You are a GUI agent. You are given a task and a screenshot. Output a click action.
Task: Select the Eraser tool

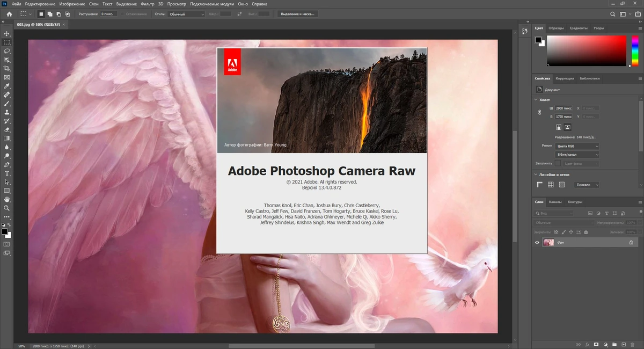point(7,129)
